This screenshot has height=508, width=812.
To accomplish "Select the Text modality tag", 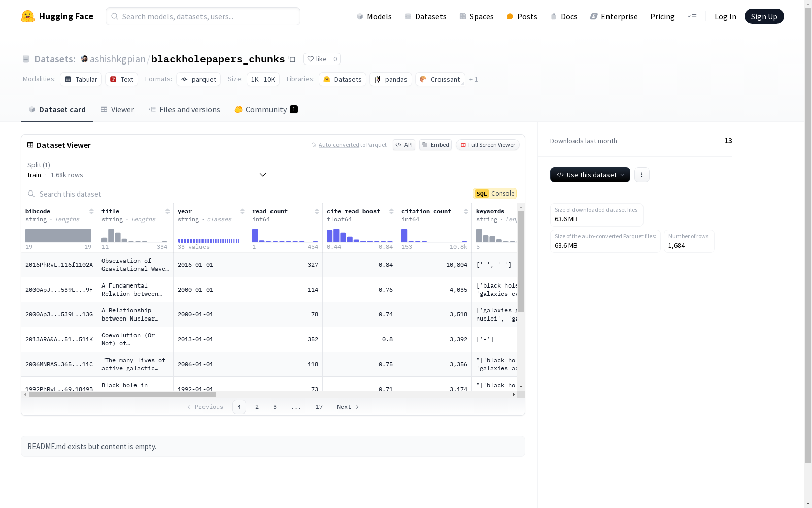I will [122, 79].
